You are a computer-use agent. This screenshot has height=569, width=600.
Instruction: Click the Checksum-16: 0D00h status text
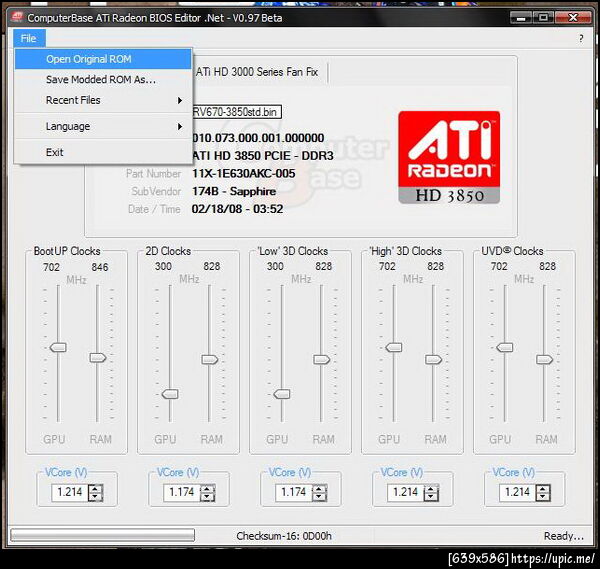284,536
